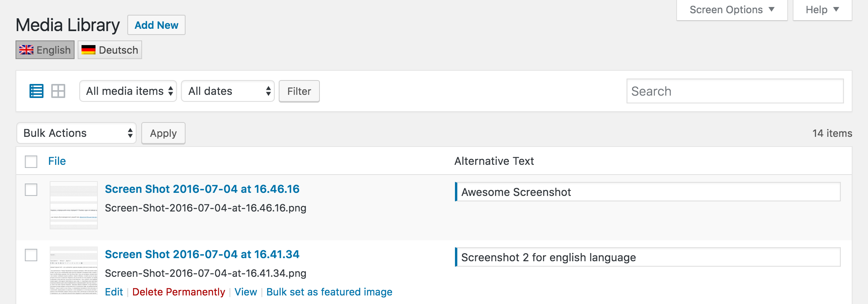The image size is (868, 304).
Task: Open the Help tab
Action: (x=822, y=10)
